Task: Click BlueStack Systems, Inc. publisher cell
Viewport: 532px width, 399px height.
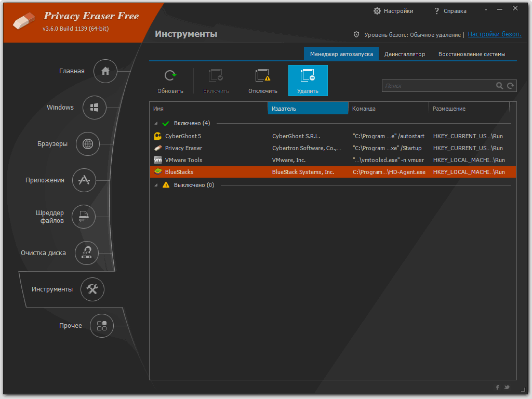Action: click(303, 171)
